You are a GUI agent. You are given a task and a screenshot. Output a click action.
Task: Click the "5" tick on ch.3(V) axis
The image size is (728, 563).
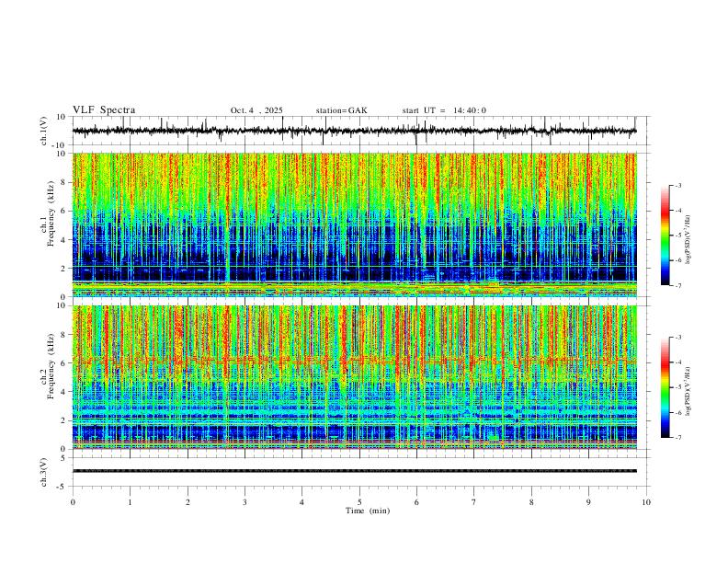tap(63, 458)
